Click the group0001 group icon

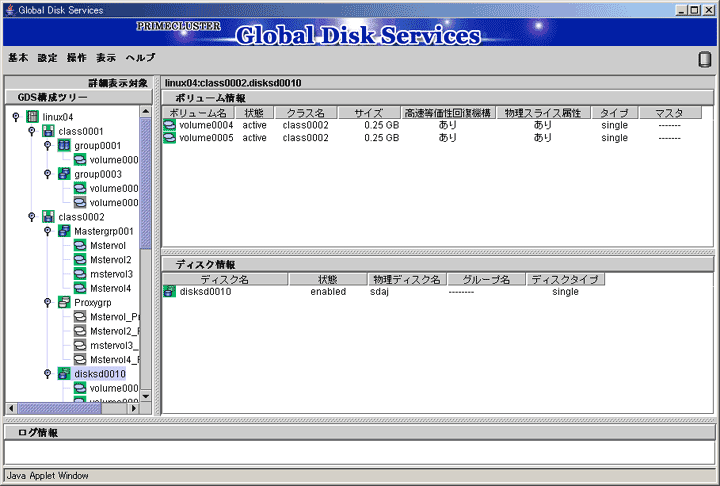[x=64, y=145]
